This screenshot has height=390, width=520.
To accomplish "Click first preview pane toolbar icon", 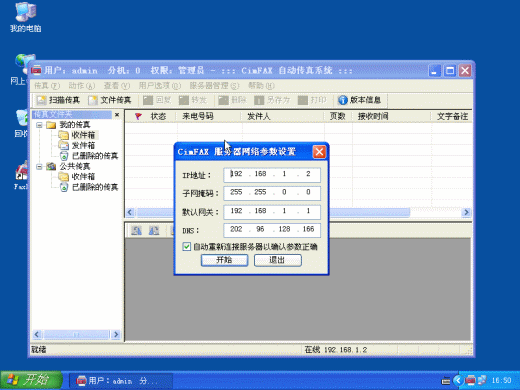I will [x=136, y=230].
